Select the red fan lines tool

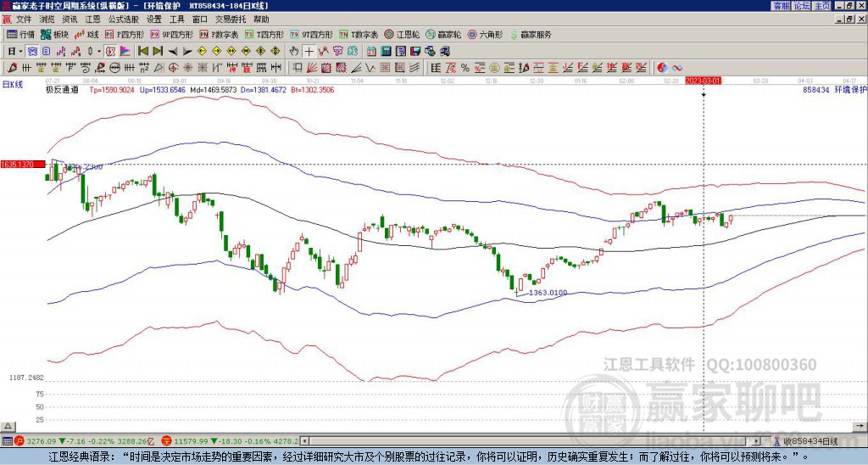pos(312,68)
